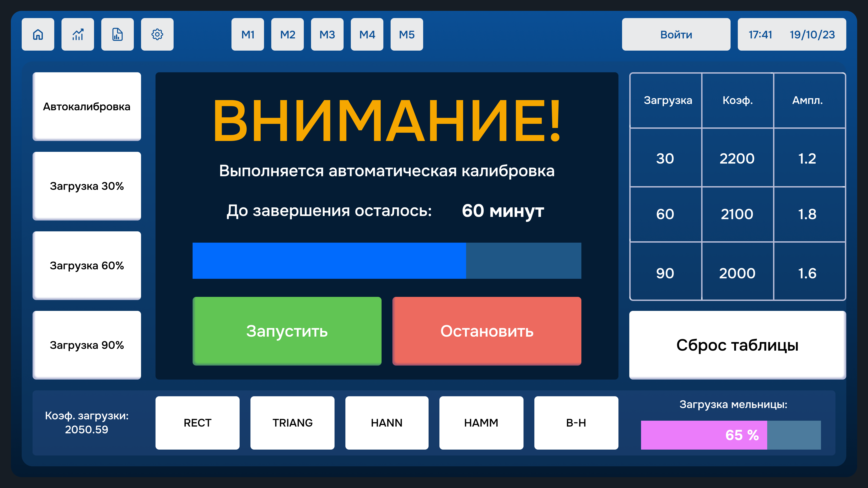Choose Загрузка 90% preset

(x=87, y=345)
